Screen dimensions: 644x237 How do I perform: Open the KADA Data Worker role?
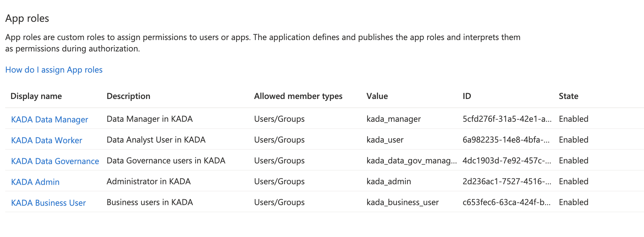46,140
